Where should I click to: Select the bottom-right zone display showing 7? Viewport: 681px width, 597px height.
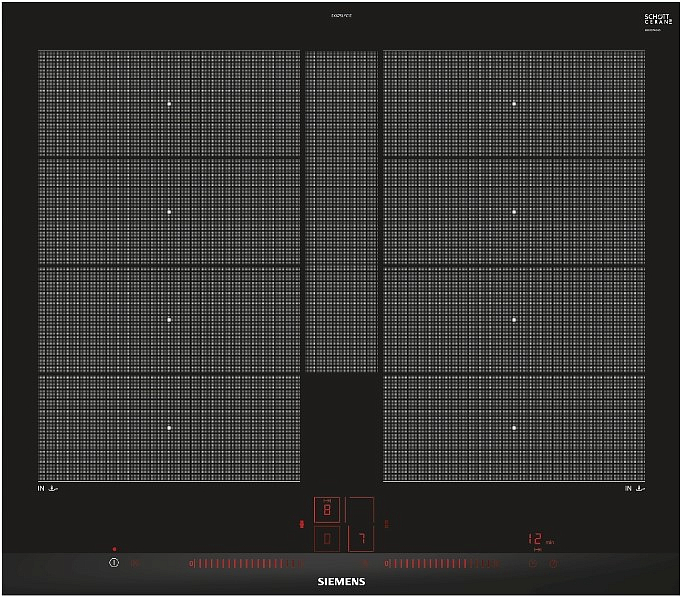[361, 539]
